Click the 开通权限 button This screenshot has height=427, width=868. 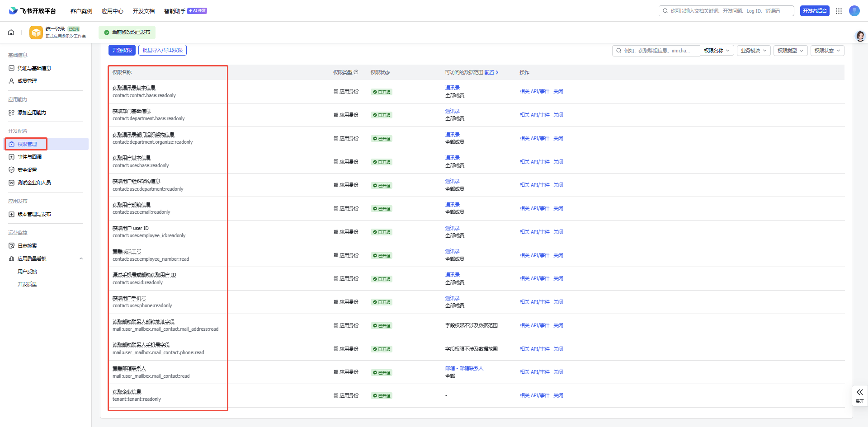122,50
